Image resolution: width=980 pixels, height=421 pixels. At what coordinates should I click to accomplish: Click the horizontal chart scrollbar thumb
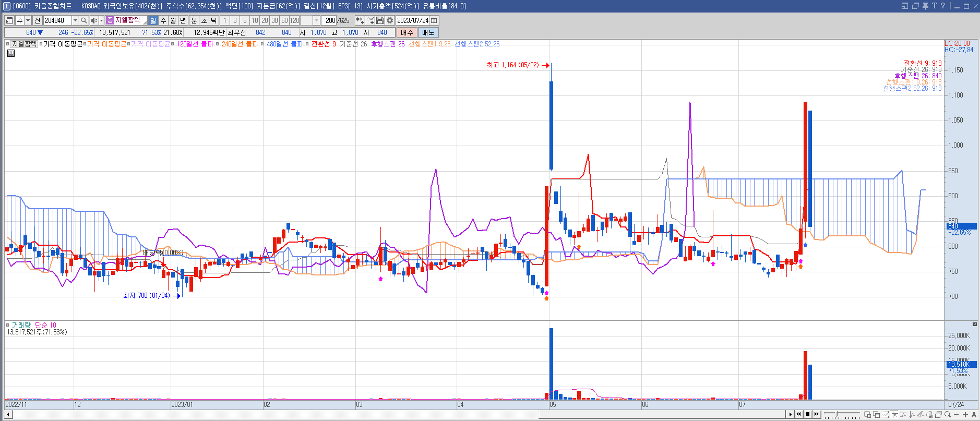click(663, 414)
